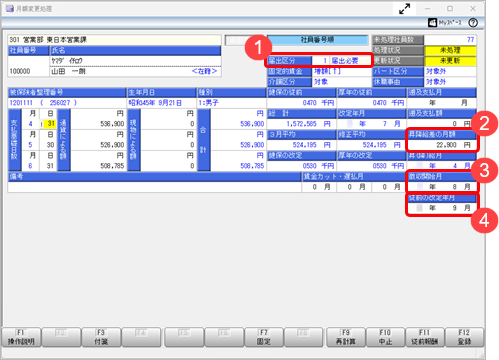Click insured number 1201111 ( 256027 )

(x=67, y=103)
